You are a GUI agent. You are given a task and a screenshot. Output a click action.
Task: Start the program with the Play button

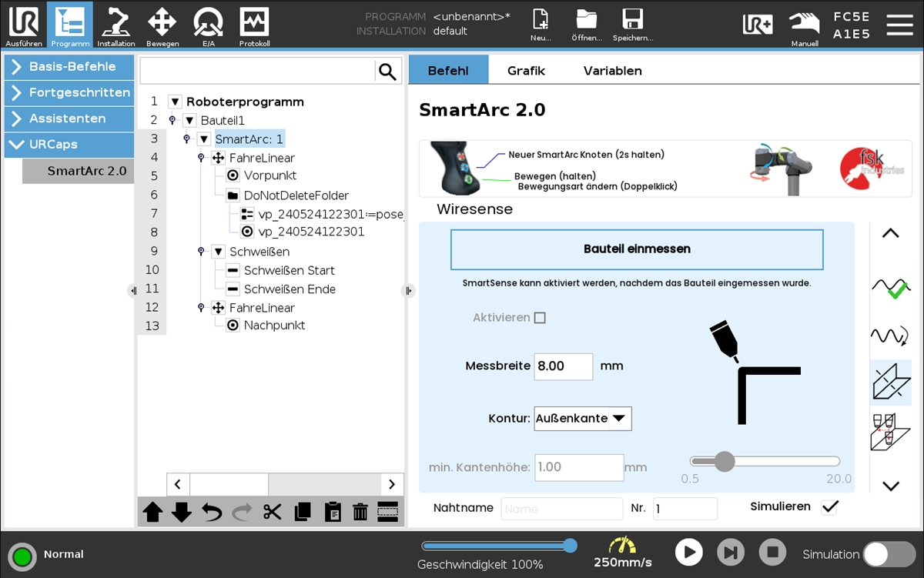[689, 552]
